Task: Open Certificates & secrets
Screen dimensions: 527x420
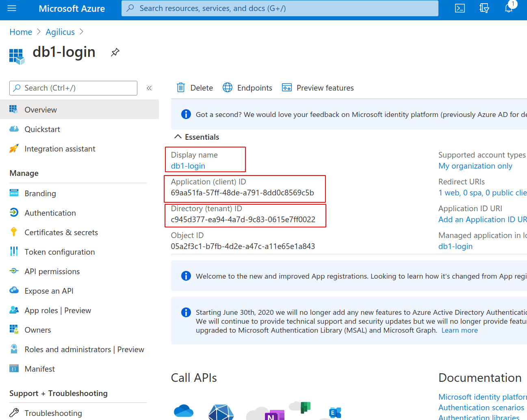Action: tap(61, 232)
